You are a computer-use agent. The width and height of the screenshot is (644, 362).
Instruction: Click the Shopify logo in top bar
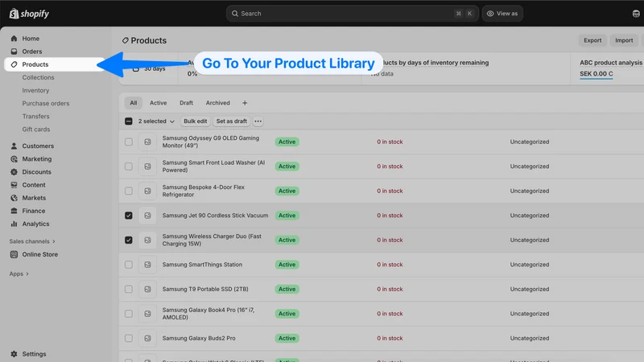29,14
